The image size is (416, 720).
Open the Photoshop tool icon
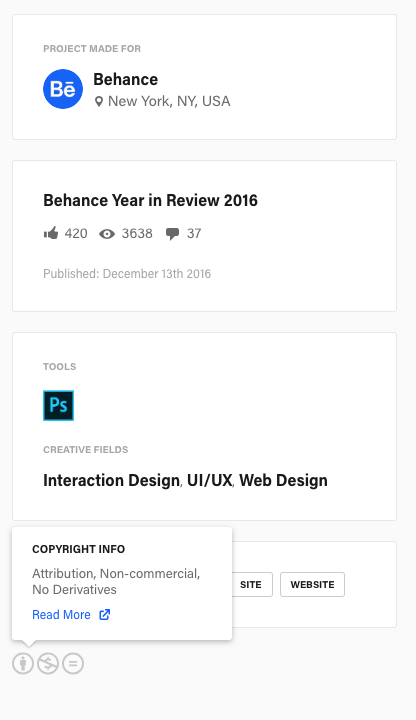pos(58,405)
